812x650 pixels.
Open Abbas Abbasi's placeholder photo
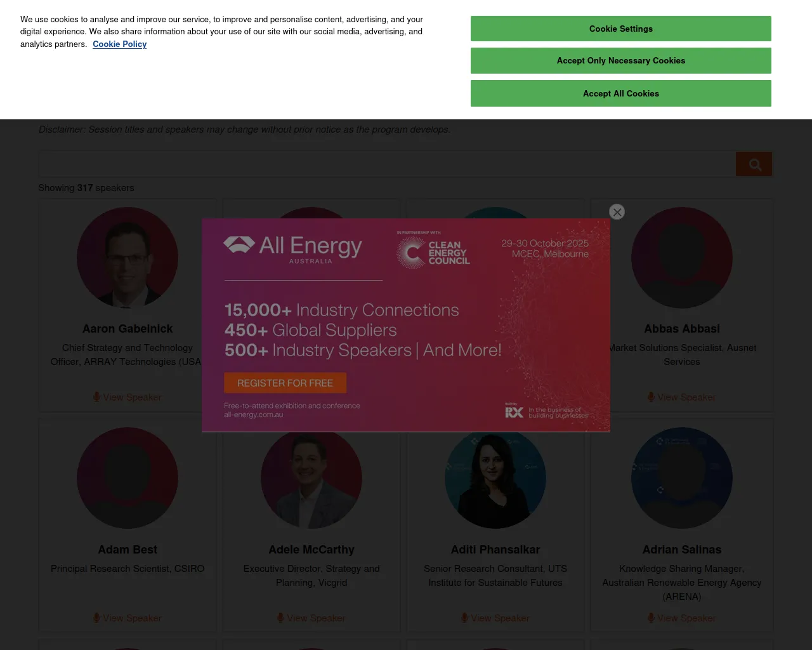pyautogui.click(x=682, y=258)
